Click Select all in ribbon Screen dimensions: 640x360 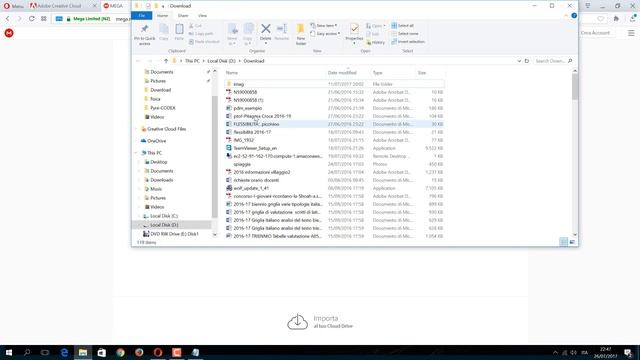click(402, 26)
